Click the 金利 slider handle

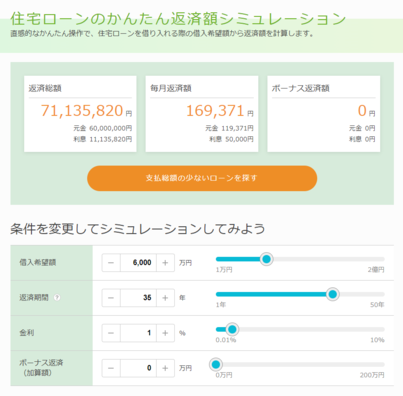coord(232,329)
